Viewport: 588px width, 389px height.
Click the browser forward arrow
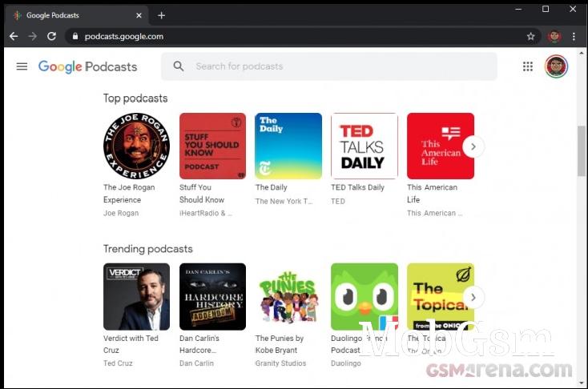pyautogui.click(x=33, y=36)
